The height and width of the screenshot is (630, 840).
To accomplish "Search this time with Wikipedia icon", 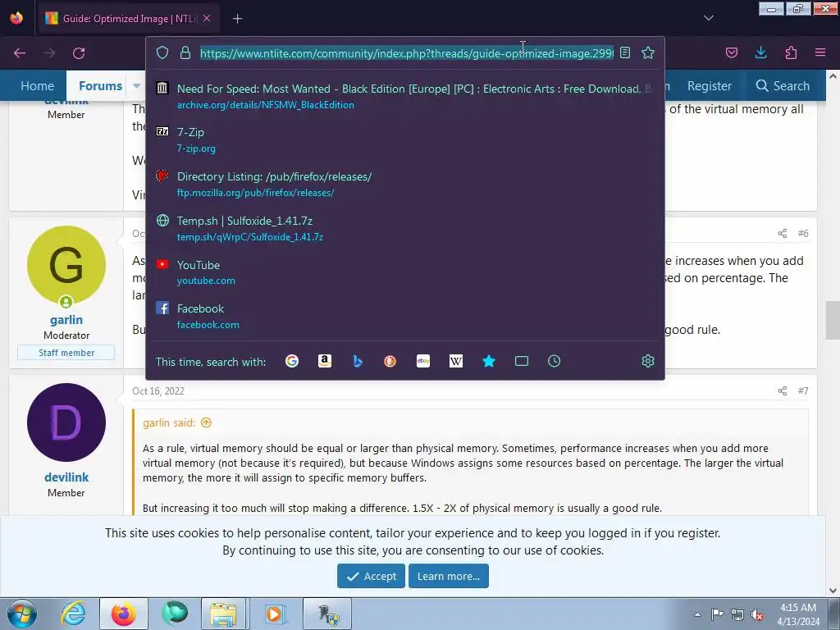I will pyautogui.click(x=456, y=361).
